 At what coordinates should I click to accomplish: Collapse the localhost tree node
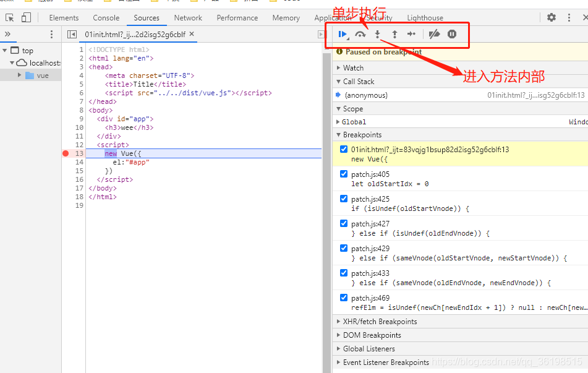pos(12,62)
